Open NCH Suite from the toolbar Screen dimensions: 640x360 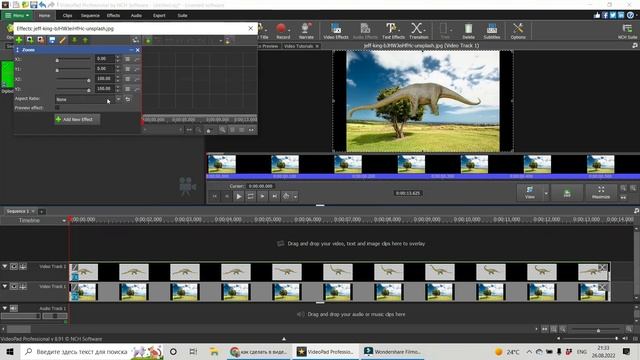[x=627, y=31]
